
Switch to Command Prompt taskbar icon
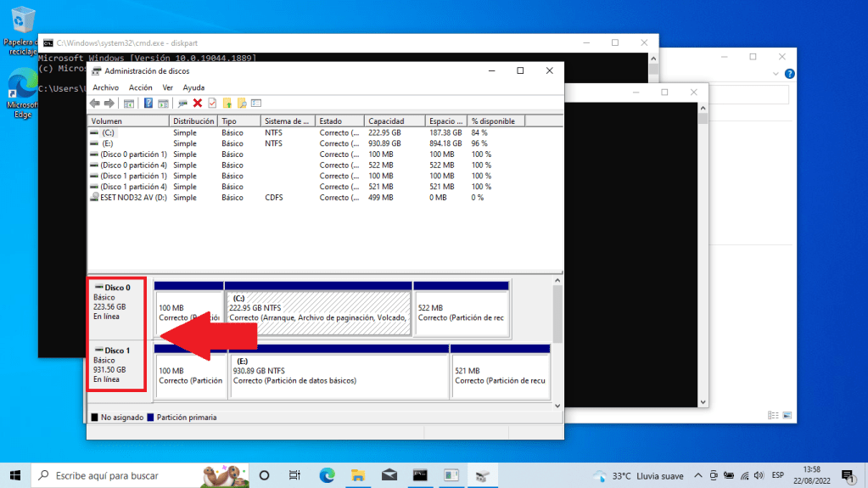[x=420, y=475]
